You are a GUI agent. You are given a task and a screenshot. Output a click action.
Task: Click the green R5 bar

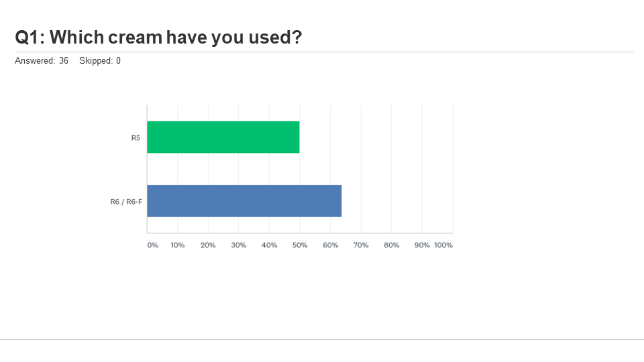(223, 137)
